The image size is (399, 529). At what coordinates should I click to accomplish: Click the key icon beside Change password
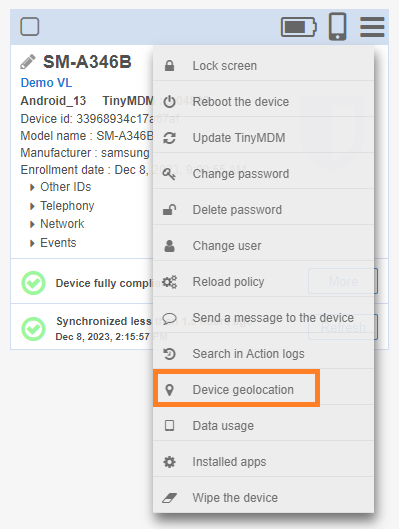tap(169, 174)
